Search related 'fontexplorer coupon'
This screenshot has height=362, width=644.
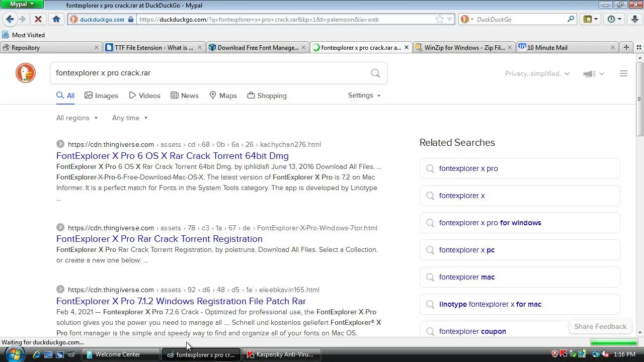click(x=520, y=329)
